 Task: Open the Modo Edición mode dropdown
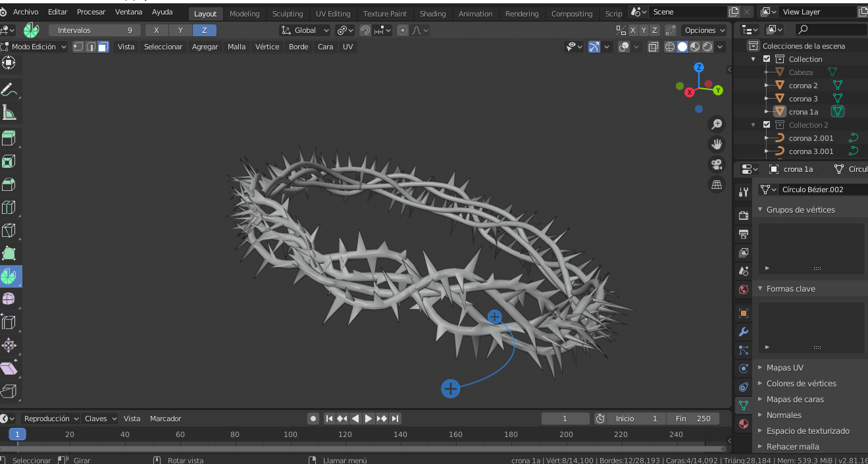pyautogui.click(x=35, y=47)
